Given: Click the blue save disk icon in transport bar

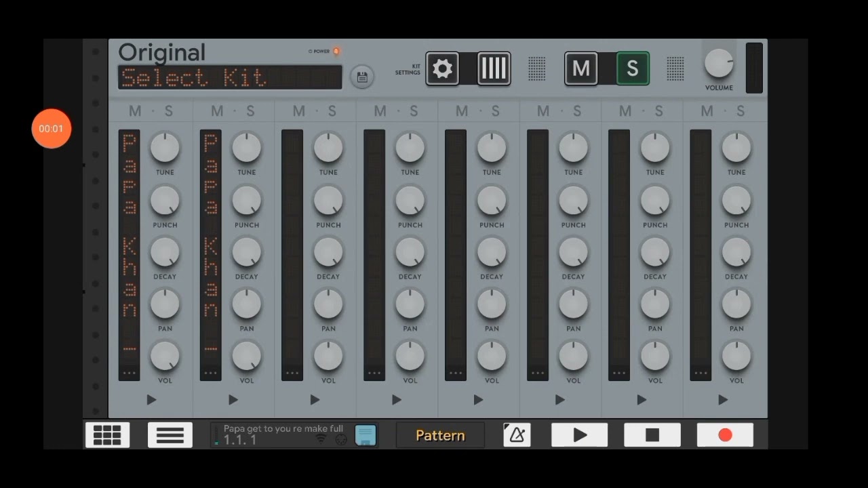Looking at the screenshot, I should coord(366,435).
